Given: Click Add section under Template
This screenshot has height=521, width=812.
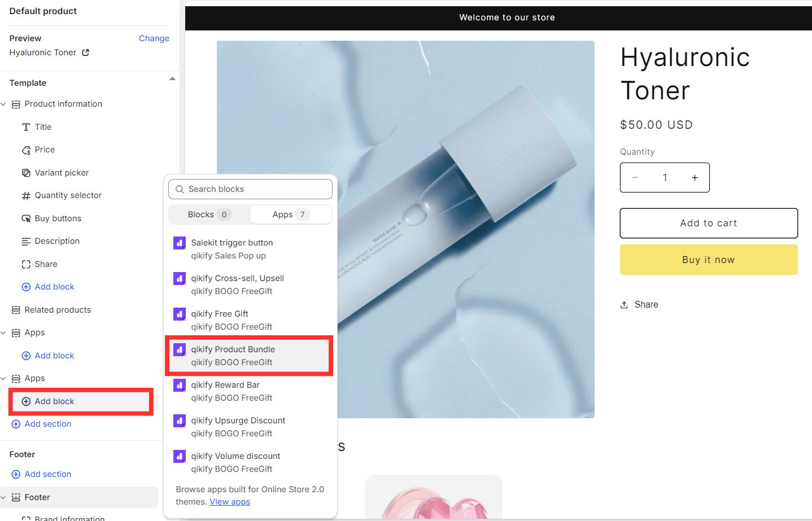Looking at the screenshot, I should click(41, 424).
